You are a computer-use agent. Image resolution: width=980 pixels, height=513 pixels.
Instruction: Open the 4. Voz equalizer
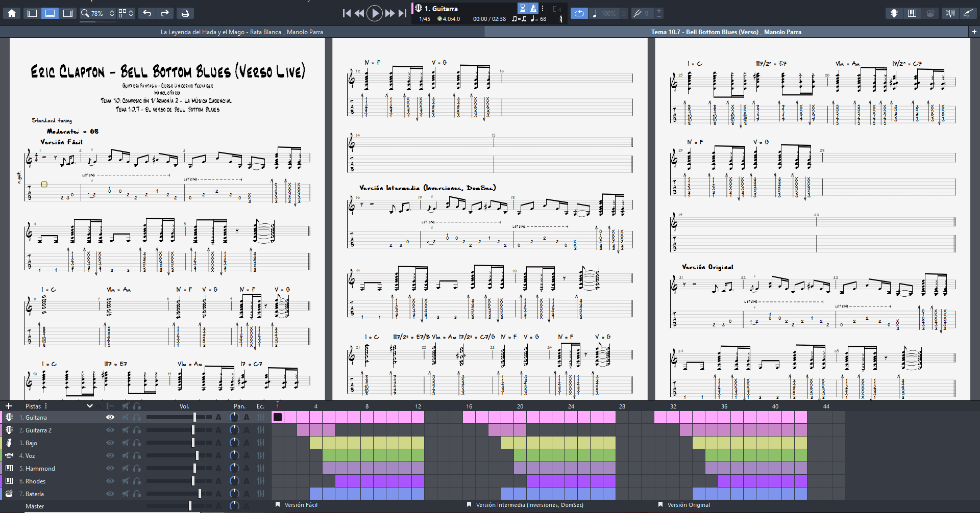click(x=261, y=455)
